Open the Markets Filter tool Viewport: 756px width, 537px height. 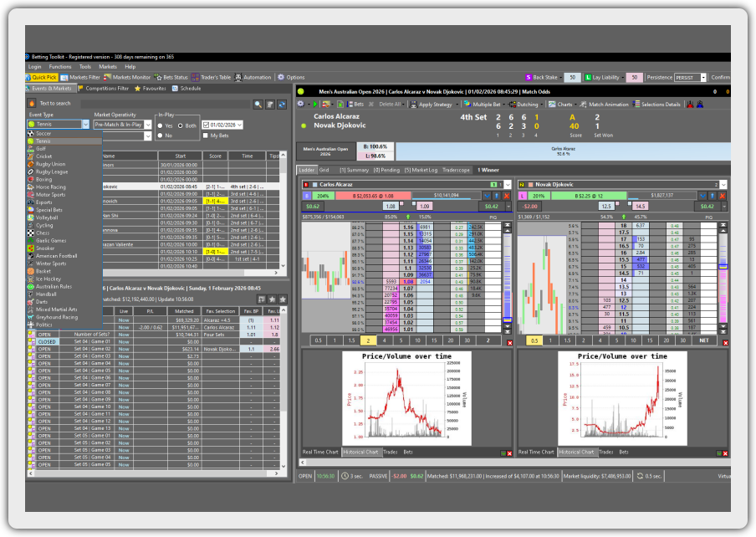coord(80,77)
